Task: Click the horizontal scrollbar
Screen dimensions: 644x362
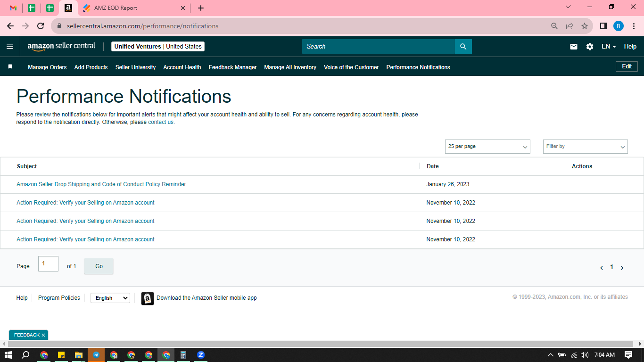Action: coord(321,344)
